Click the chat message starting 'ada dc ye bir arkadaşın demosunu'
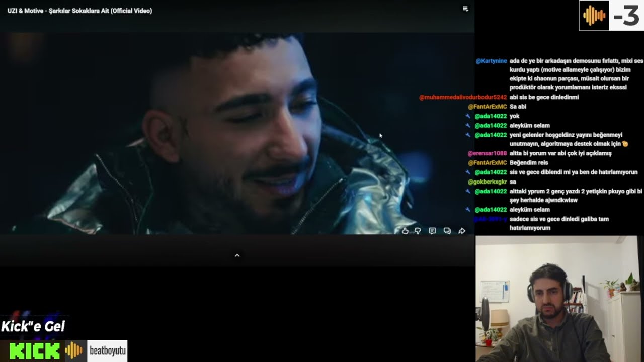 click(x=577, y=74)
